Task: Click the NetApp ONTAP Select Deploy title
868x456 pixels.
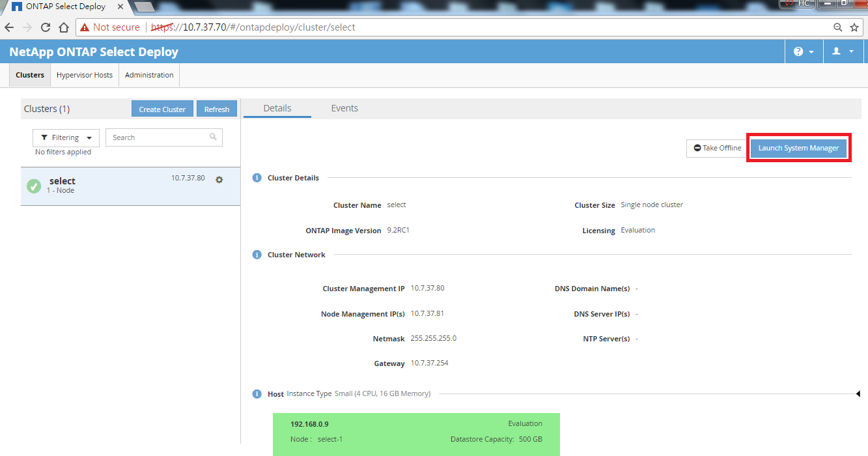Action: tap(94, 52)
